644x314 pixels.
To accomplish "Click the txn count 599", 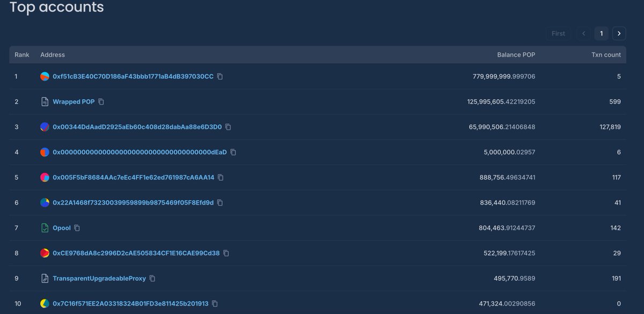I will click(x=615, y=102).
